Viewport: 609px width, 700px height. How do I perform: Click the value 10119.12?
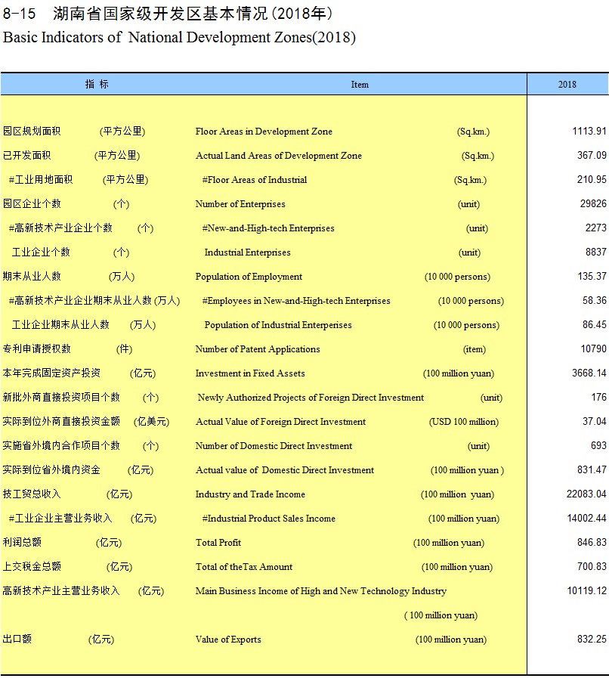click(586, 590)
